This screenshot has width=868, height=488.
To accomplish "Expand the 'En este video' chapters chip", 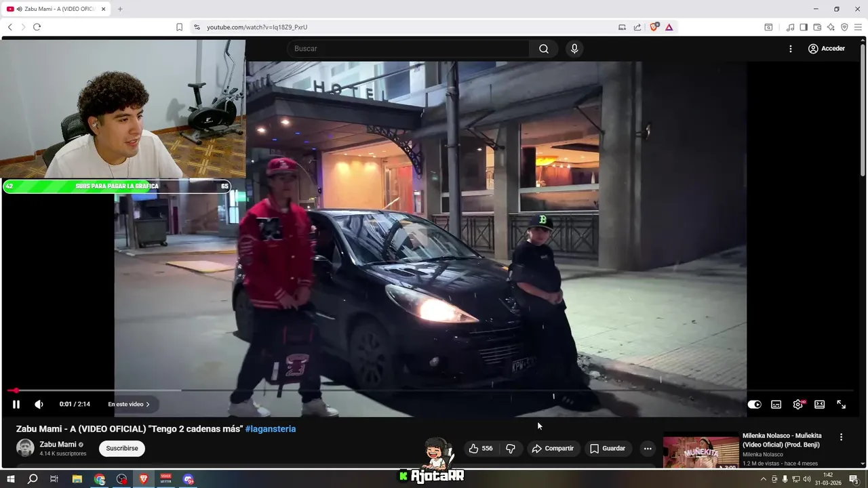I will click(x=129, y=404).
